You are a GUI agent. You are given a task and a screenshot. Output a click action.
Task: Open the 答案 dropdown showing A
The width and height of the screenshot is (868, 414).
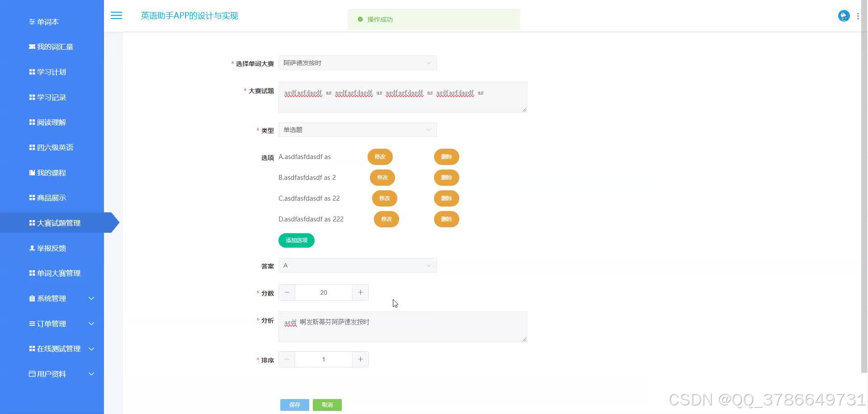tap(358, 265)
